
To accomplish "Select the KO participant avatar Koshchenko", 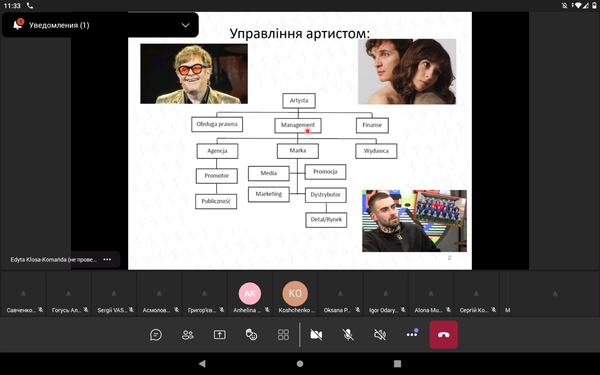I will pos(295,293).
